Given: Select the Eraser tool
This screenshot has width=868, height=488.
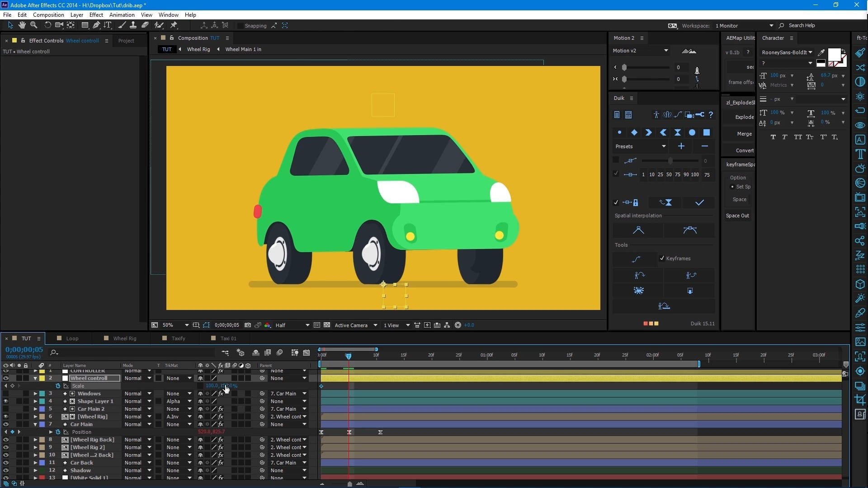Looking at the screenshot, I should (145, 25).
